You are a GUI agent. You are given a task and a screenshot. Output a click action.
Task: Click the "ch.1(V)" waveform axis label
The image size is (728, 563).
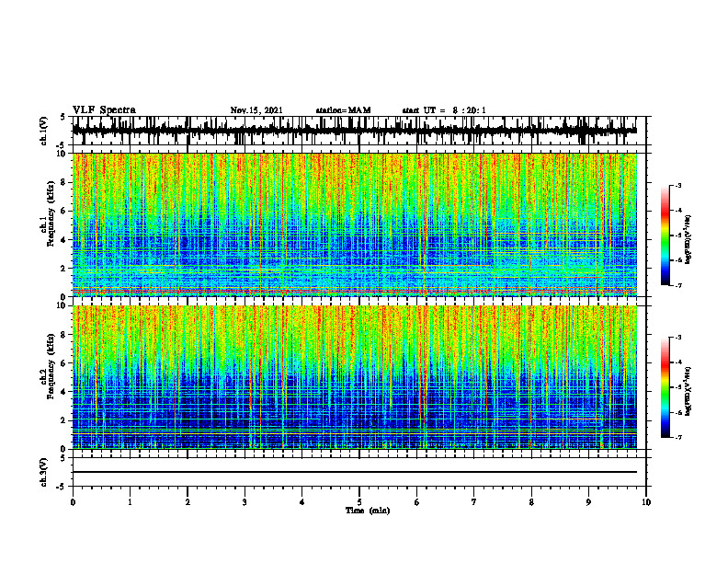tap(44, 131)
